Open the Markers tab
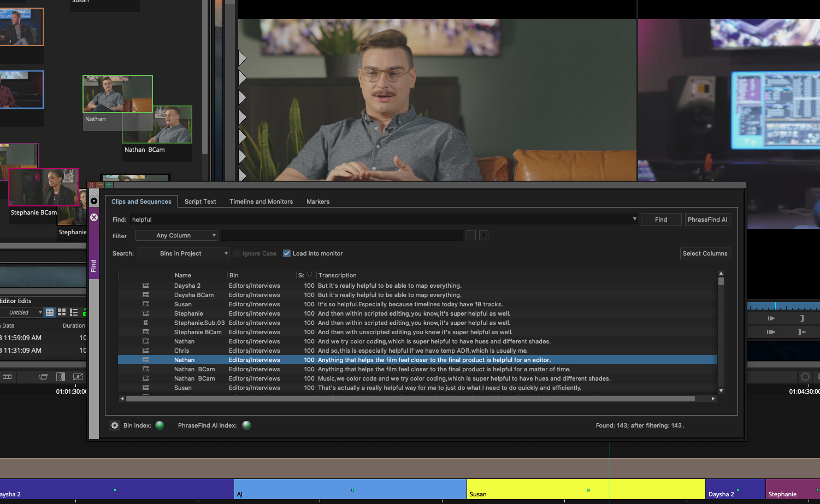This screenshot has height=504, width=820. pyautogui.click(x=318, y=201)
